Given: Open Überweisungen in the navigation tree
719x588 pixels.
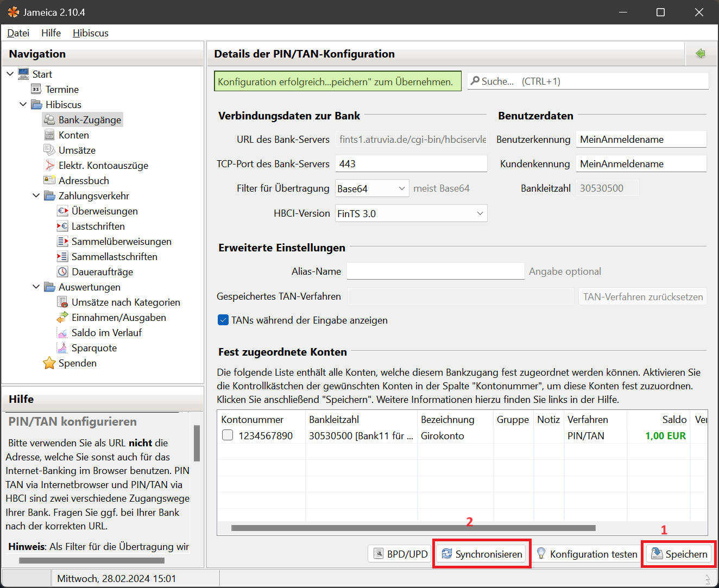Looking at the screenshot, I should tap(105, 211).
